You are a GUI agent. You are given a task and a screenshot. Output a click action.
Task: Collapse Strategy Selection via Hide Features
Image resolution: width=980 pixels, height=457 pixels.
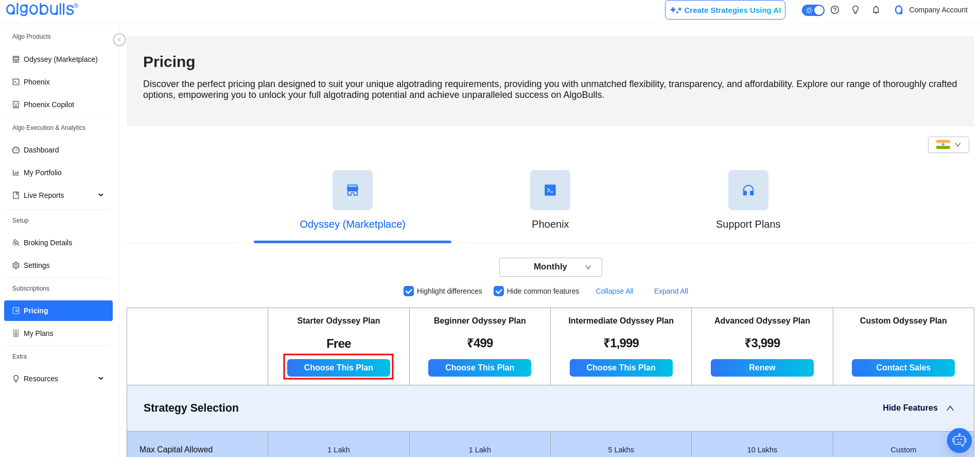(918, 408)
